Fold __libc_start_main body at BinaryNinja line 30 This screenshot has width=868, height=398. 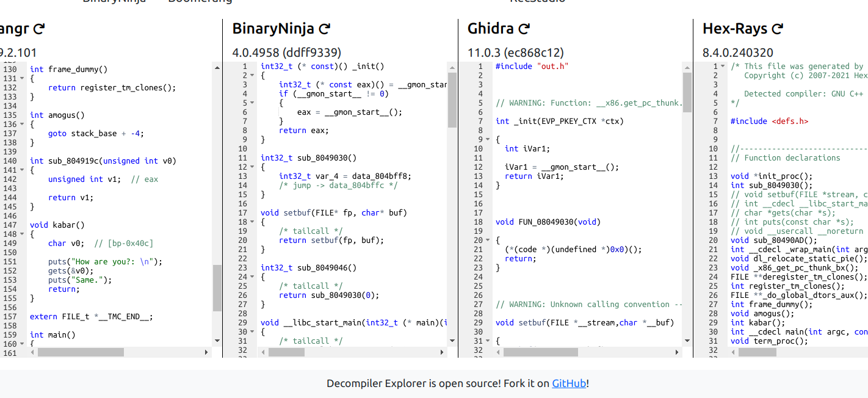[x=253, y=332]
